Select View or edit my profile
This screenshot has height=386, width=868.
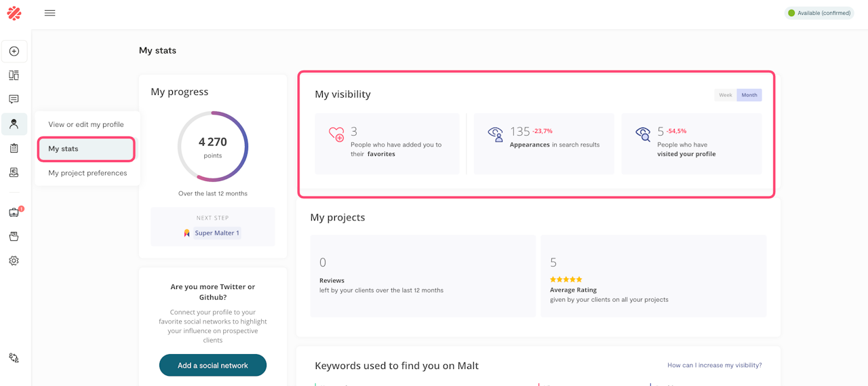click(x=86, y=125)
